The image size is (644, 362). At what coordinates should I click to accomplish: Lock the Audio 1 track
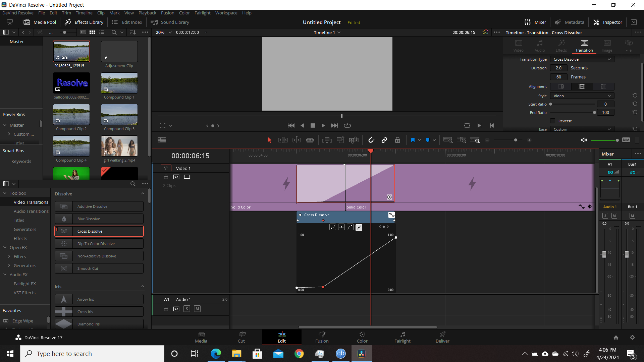click(x=166, y=309)
